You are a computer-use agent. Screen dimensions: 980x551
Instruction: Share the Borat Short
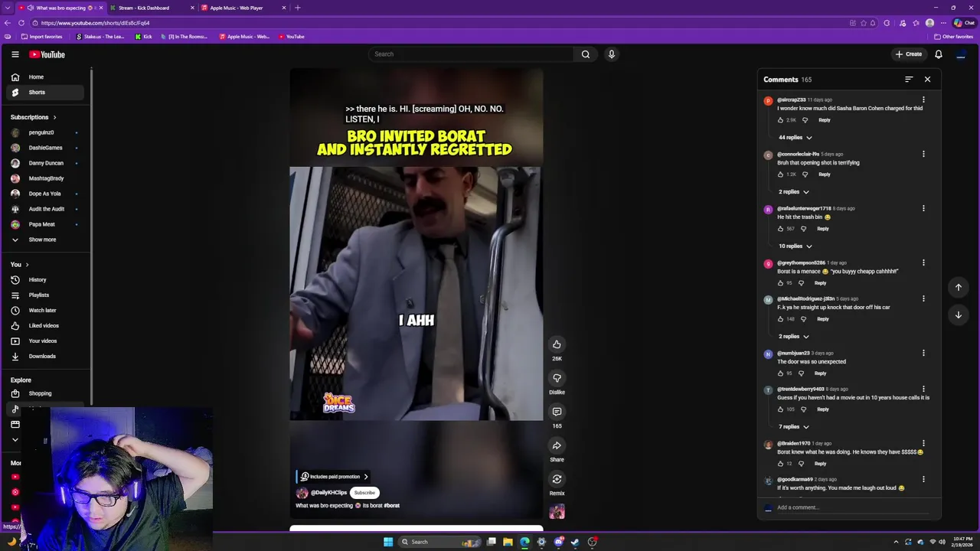557,445
